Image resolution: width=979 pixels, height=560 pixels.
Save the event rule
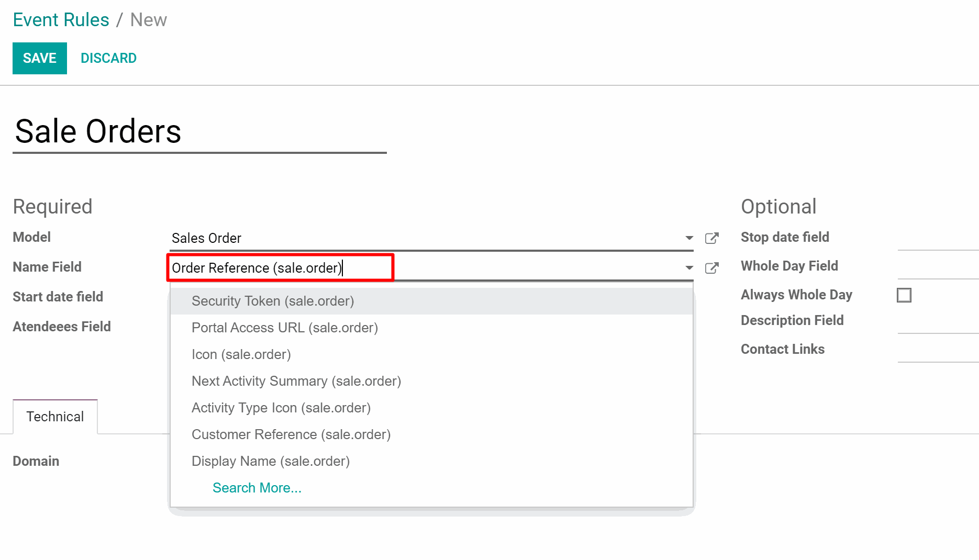pos(40,58)
